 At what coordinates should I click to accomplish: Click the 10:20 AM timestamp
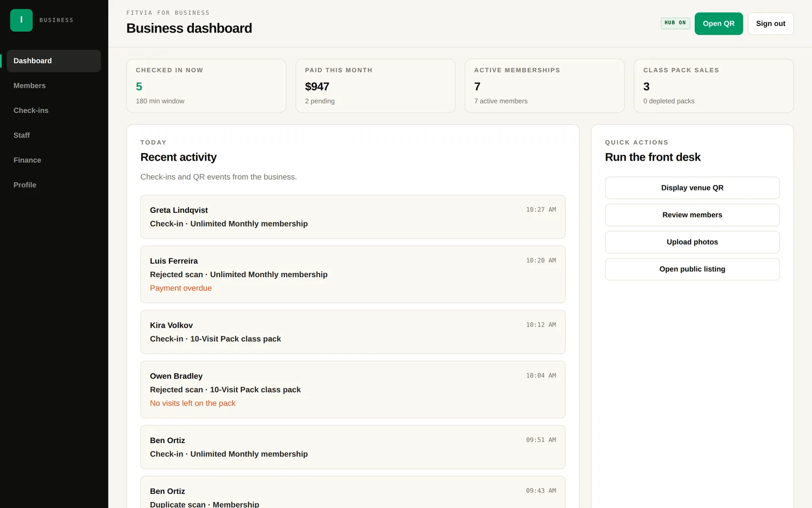tap(541, 261)
